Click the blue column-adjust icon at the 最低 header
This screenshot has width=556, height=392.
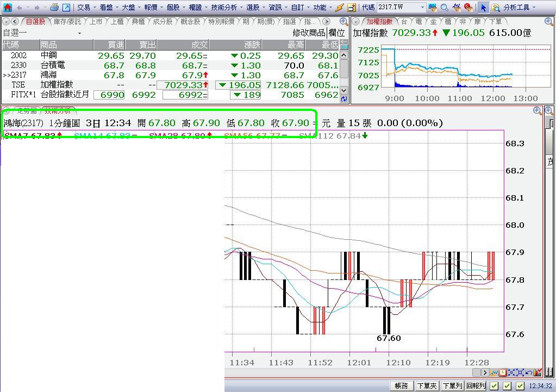(344, 45)
